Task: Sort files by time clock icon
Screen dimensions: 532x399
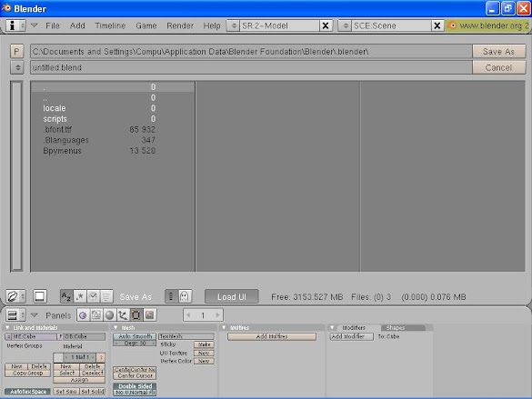Action: (93, 296)
